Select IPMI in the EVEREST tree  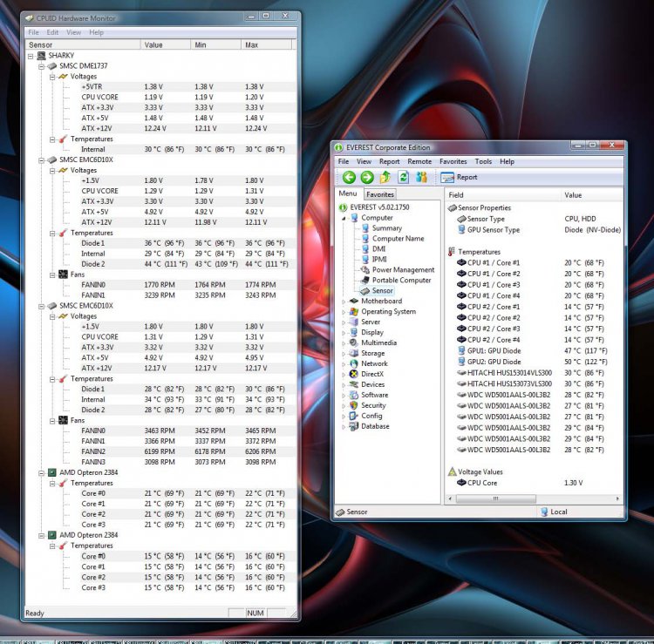pyautogui.click(x=379, y=260)
